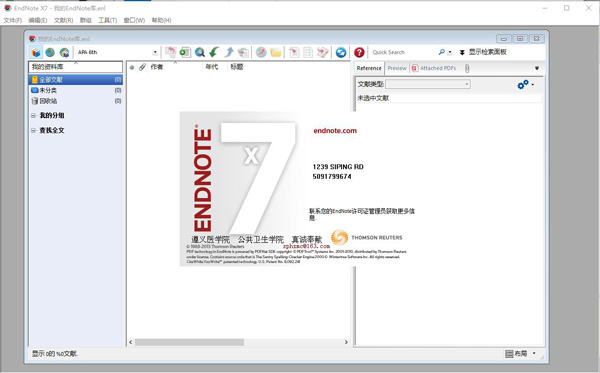Switch to the Attached PDFs tab

pyautogui.click(x=434, y=68)
